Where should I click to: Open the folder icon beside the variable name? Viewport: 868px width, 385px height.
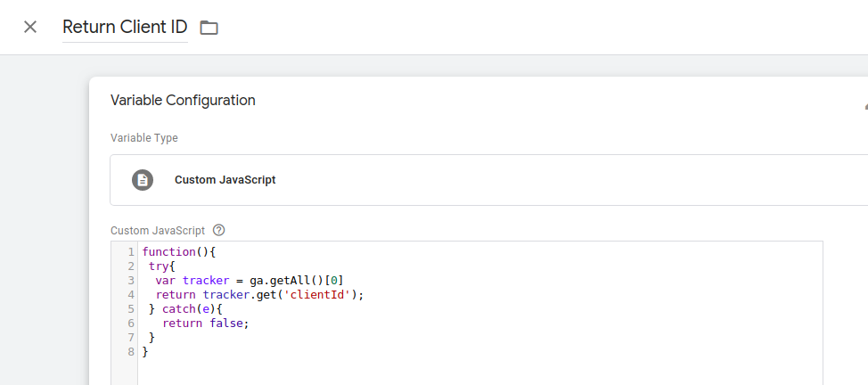(x=209, y=28)
